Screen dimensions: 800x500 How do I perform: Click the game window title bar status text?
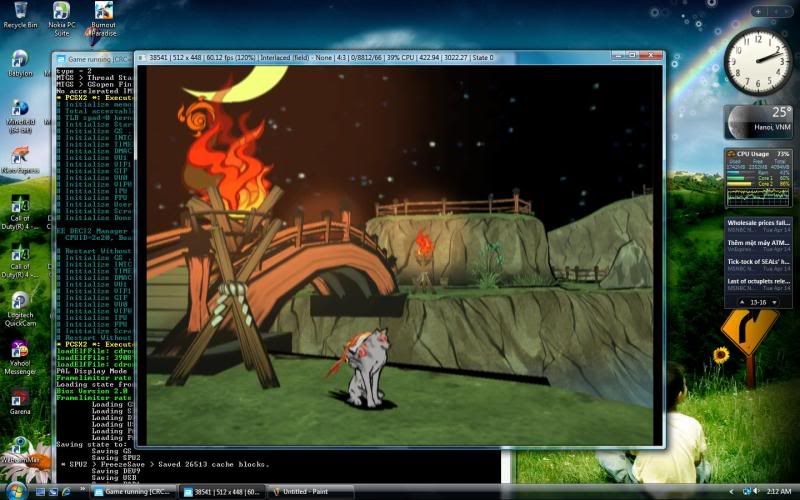pyautogui.click(x=321, y=58)
